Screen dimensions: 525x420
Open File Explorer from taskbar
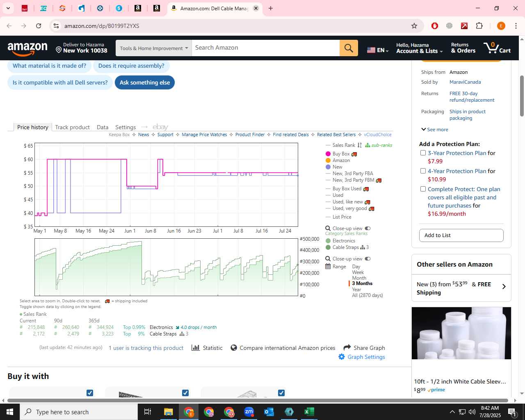tap(169, 412)
